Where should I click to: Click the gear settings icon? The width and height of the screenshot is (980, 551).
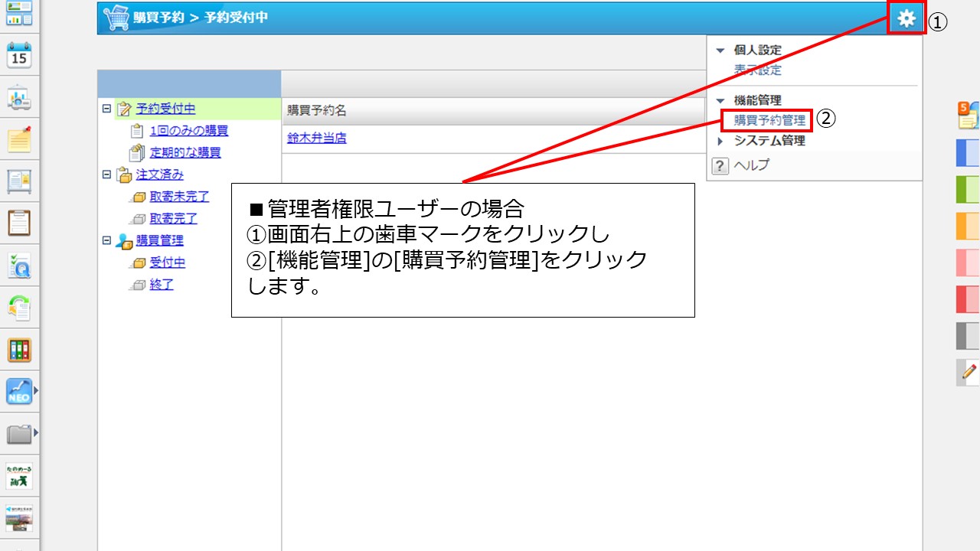tap(906, 18)
